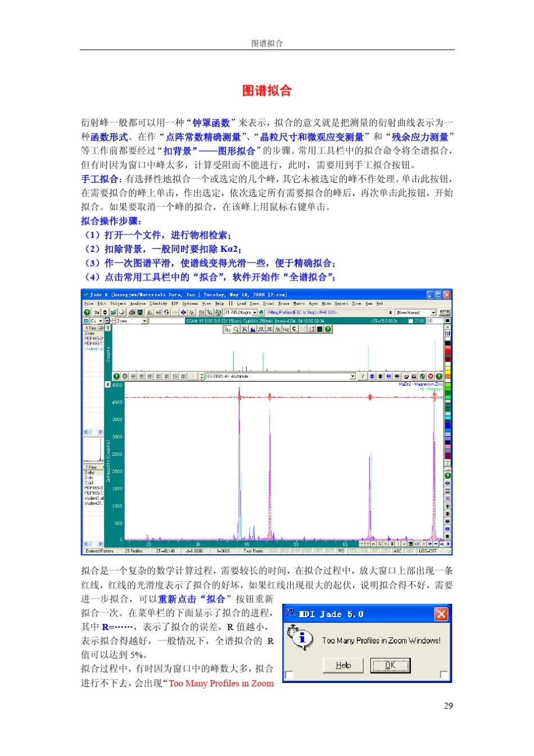Viewport: 534px width, 756px height.
Task: Open the Options menu
Action: 190,303
